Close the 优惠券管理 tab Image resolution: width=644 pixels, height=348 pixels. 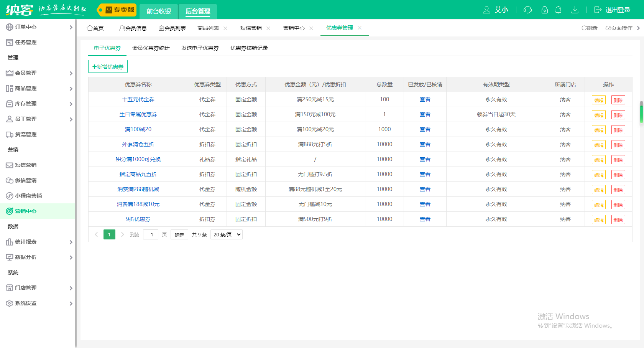click(360, 28)
